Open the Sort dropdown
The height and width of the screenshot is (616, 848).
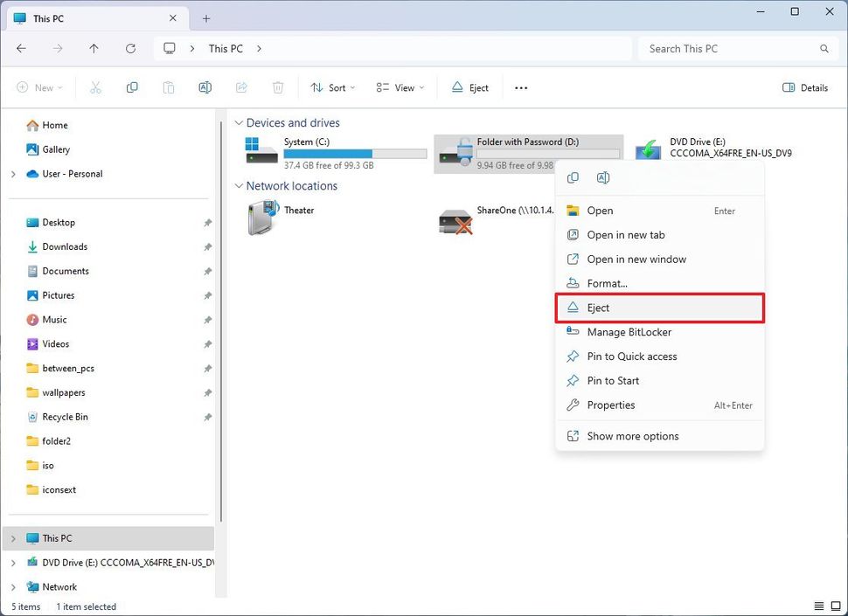coord(333,87)
